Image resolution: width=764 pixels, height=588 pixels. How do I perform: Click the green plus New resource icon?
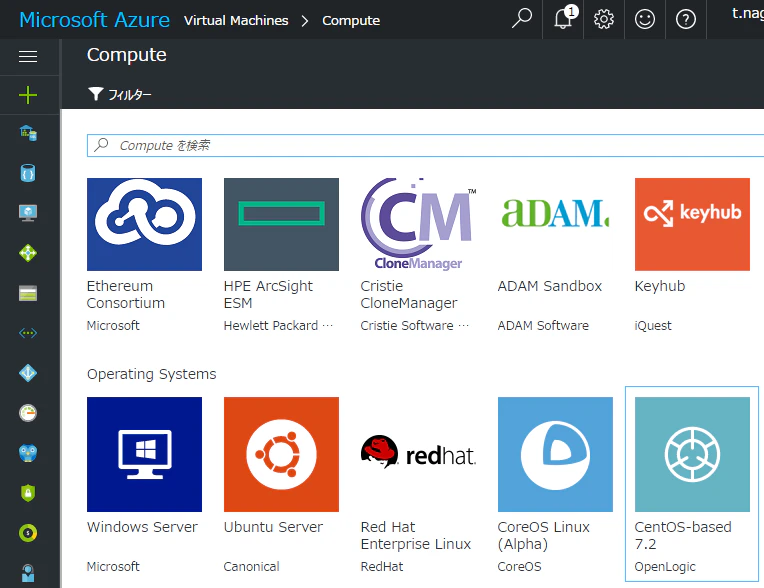[28, 95]
